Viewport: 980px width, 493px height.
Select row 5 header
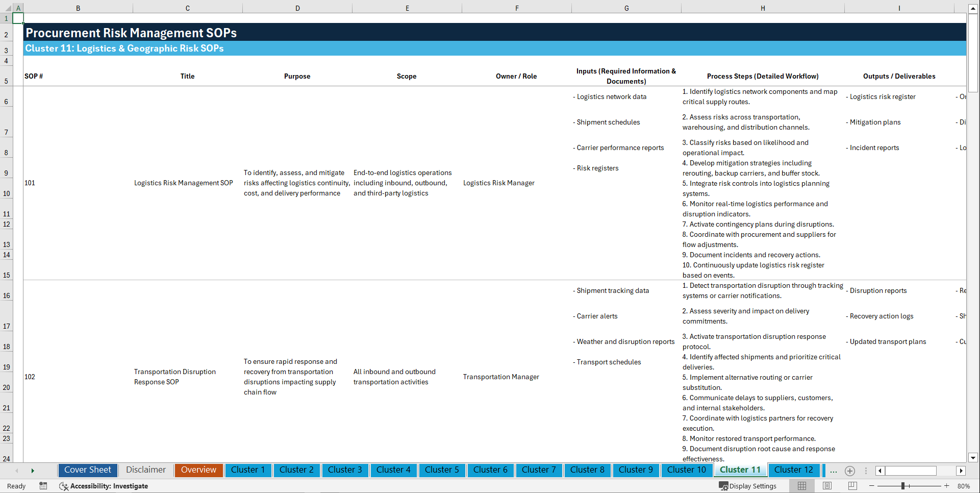[x=6, y=76]
